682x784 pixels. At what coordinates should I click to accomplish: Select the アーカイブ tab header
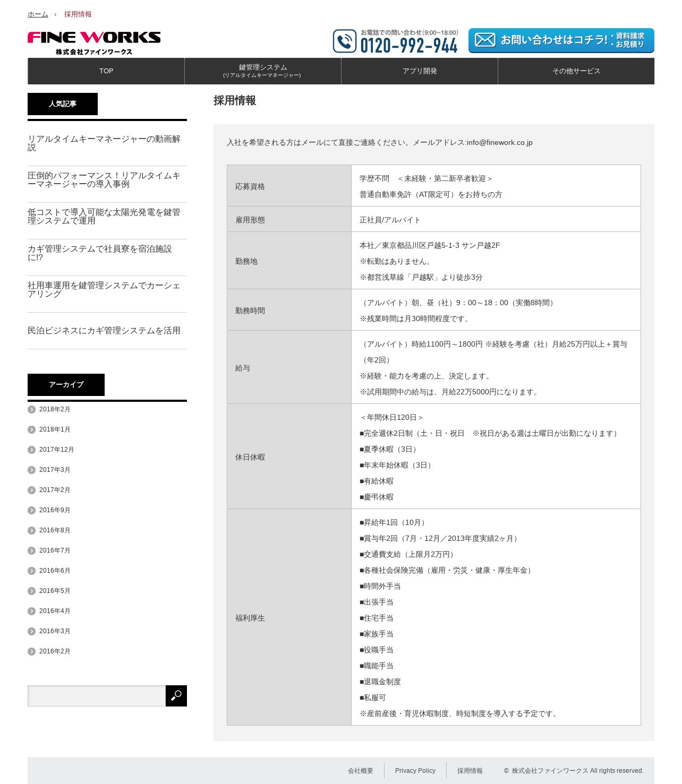coord(66,385)
